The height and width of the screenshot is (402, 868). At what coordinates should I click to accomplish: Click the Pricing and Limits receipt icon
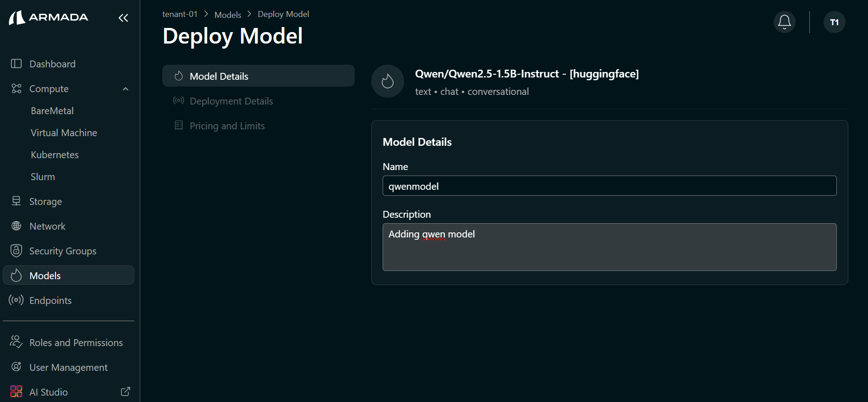coord(179,125)
